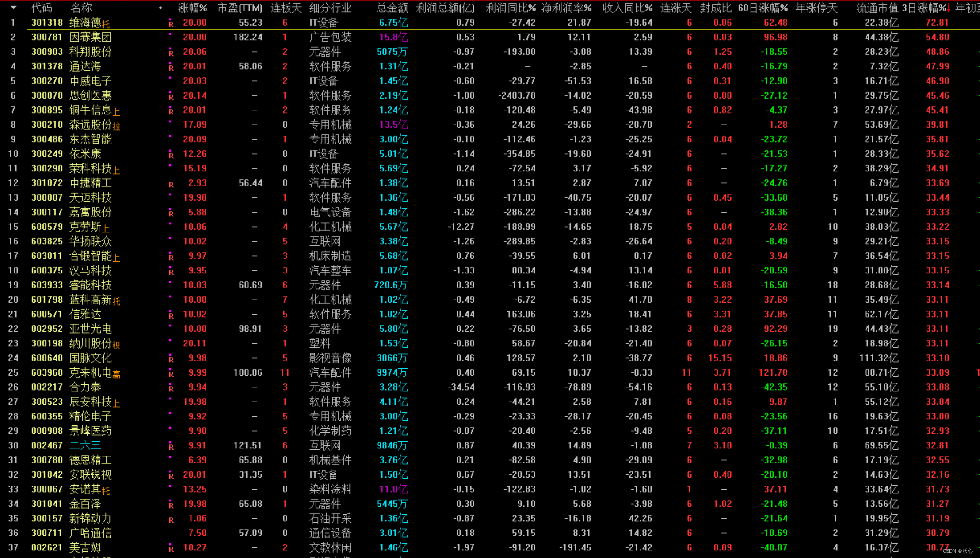Click the 拉 tag next to 森远股份
The height and width of the screenshot is (558, 980).
click(116, 126)
